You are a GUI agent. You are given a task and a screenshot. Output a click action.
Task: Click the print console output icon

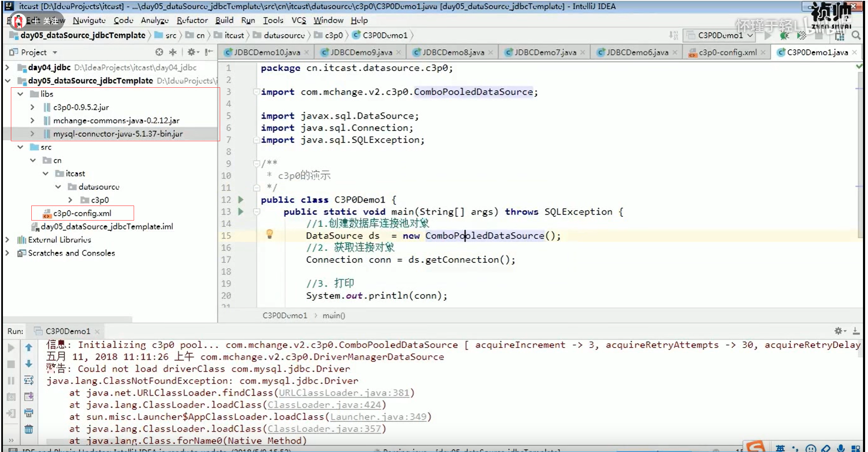[28, 413]
